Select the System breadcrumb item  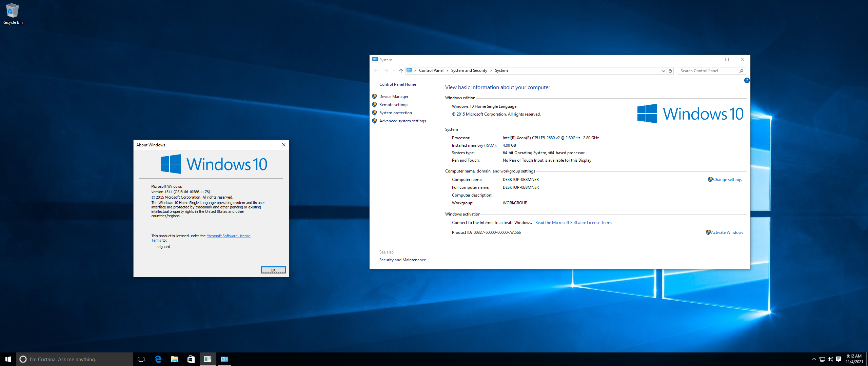[501, 70]
